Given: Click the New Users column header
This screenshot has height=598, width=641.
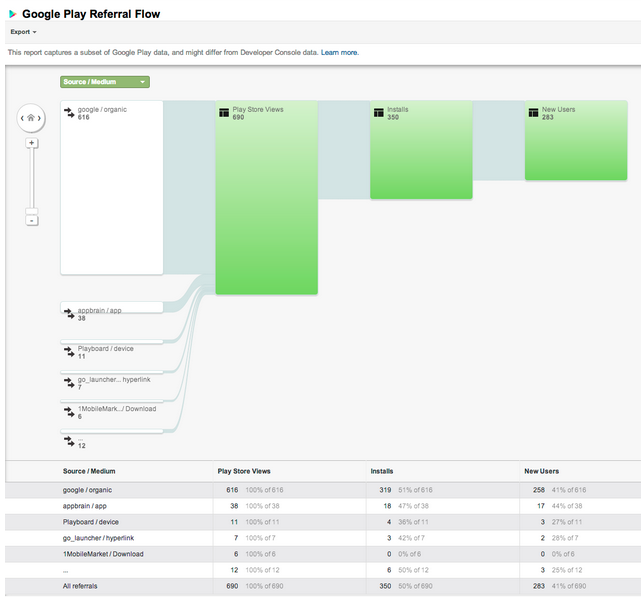Looking at the screenshot, I should 542,471.
